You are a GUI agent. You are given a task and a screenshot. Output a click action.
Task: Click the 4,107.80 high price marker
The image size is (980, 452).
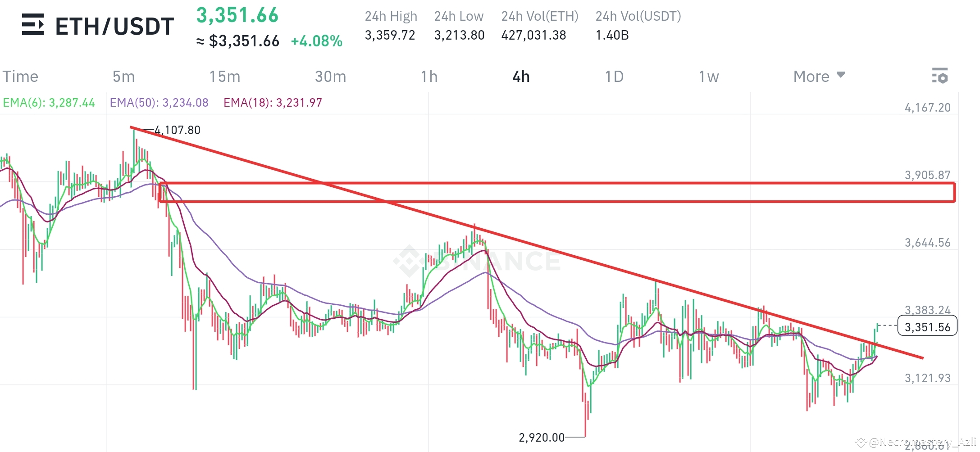(178, 130)
